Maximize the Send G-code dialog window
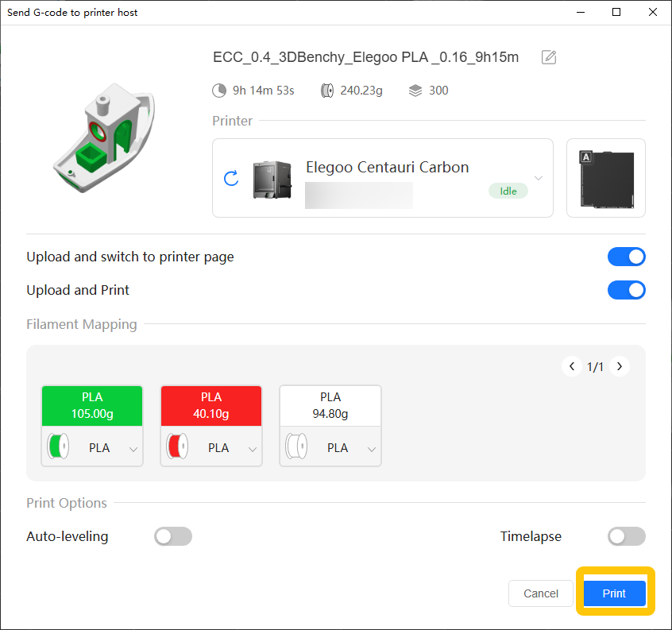This screenshot has width=672, height=630. (616, 12)
